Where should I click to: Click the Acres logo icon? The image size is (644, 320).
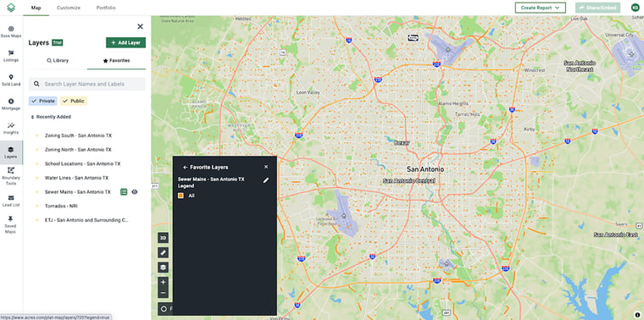pos(11,8)
